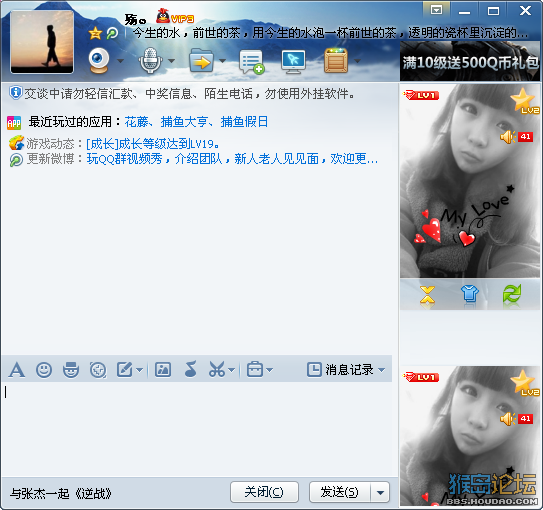Expand the toolbox briefcase dropdown arrow

[269, 370]
